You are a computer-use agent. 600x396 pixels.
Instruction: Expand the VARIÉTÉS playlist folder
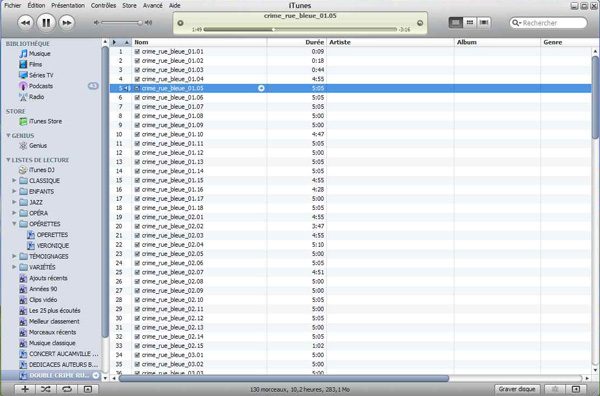click(14, 267)
